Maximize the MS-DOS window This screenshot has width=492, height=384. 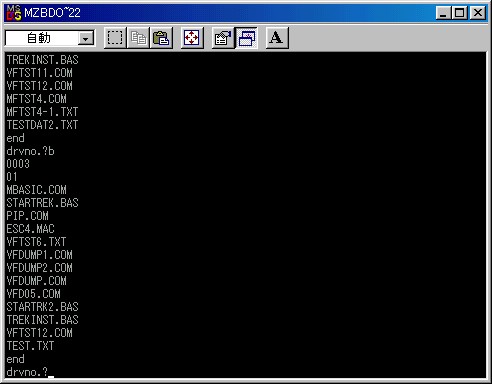point(459,13)
